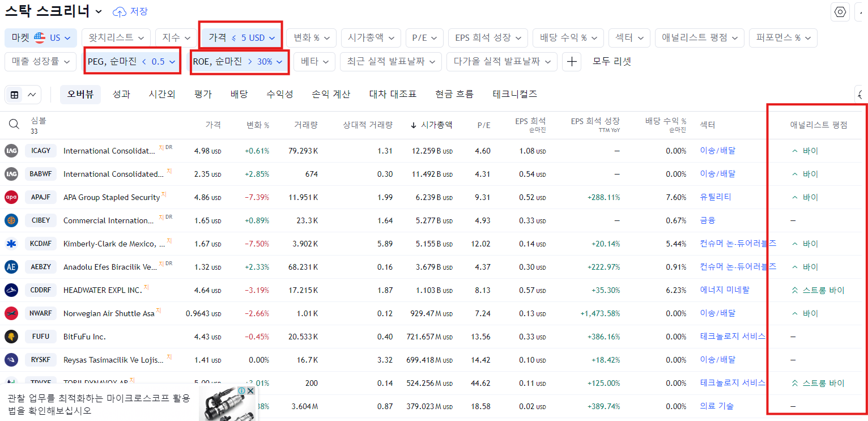Switch to the 평가 tab

(202, 95)
